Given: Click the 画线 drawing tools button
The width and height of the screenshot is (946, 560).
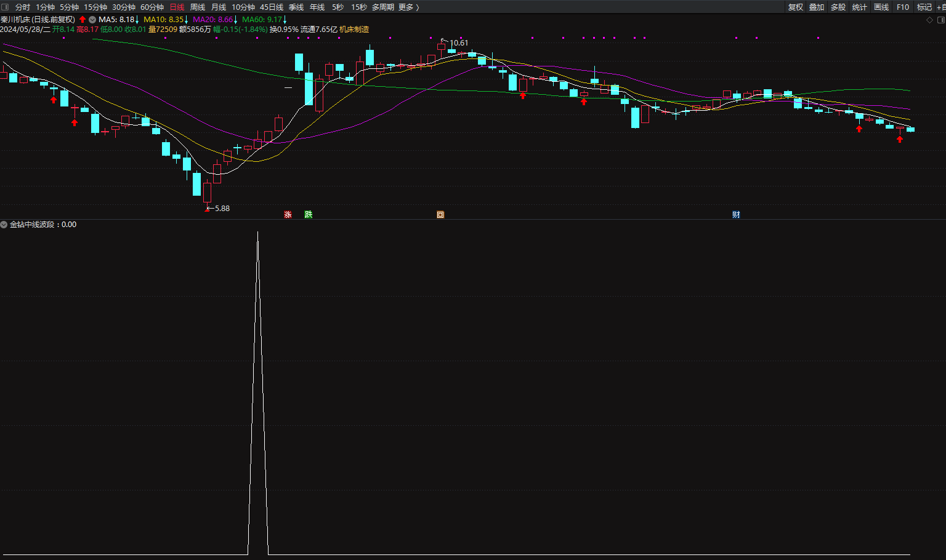Looking at the screenshot, I should coord(881,7).
